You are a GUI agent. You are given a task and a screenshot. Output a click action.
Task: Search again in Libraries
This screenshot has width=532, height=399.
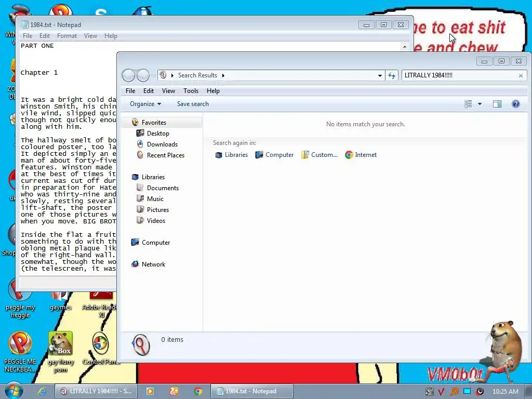pyautogui.click(x=231, y=155)
